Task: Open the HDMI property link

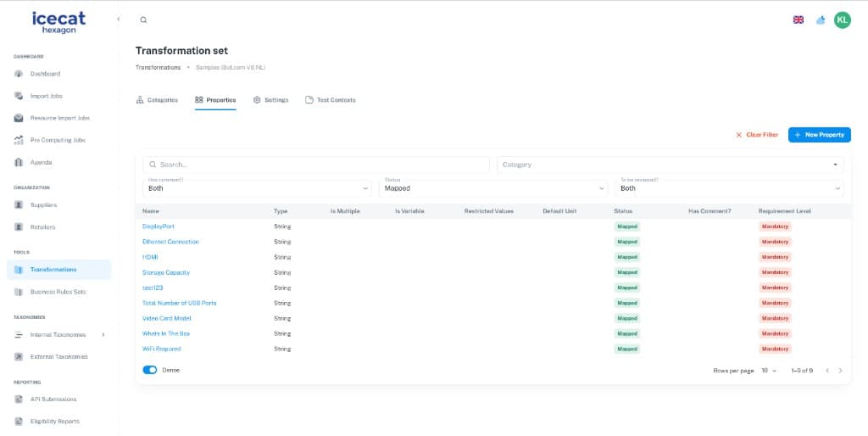Action: click(150, 257)
